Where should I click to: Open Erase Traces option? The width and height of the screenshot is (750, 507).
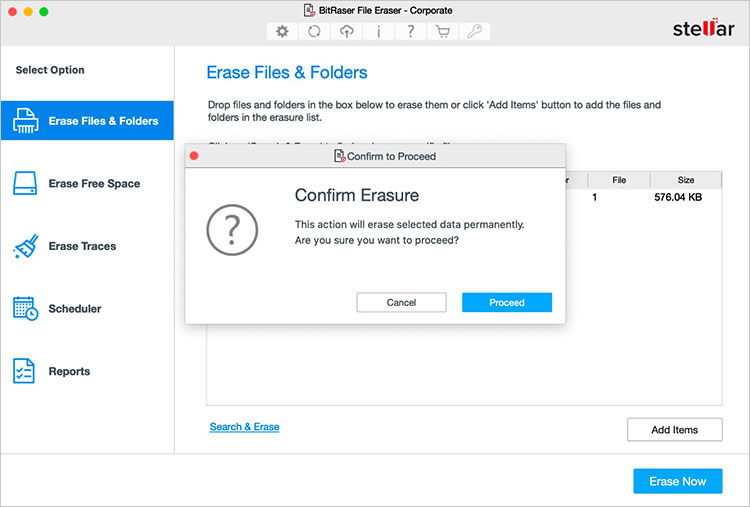(87, 246)
